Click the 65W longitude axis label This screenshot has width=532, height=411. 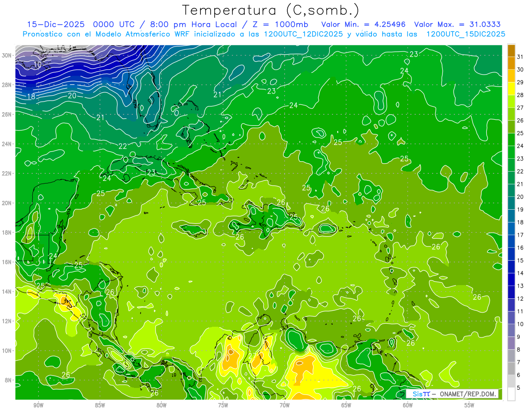[x=346, y=405]
